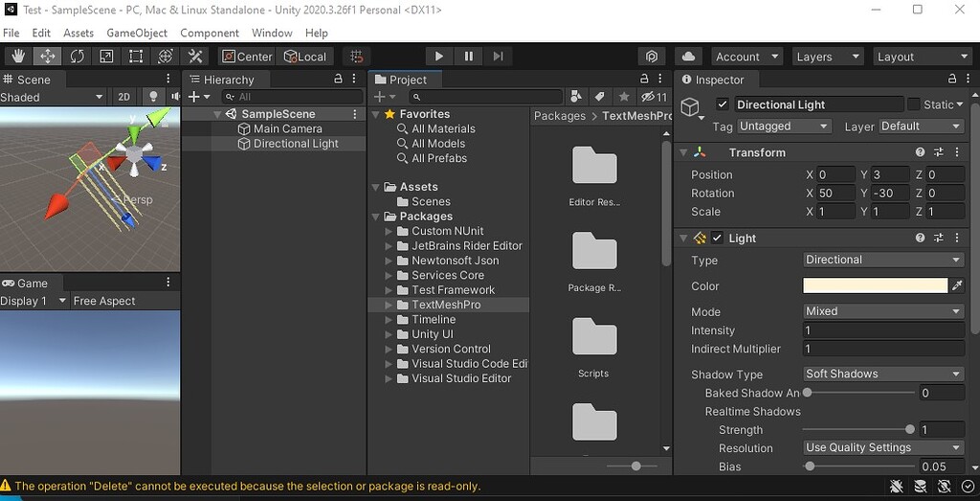Select Main Camera in Hierarchy
Screen dimensions: 980x501
(x=287, y=128)
